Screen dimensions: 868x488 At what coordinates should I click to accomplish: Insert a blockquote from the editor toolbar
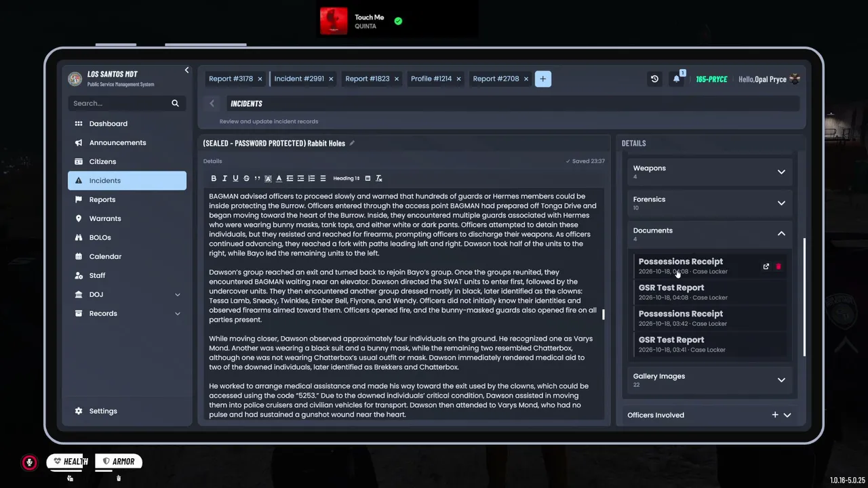coord(257,178)
